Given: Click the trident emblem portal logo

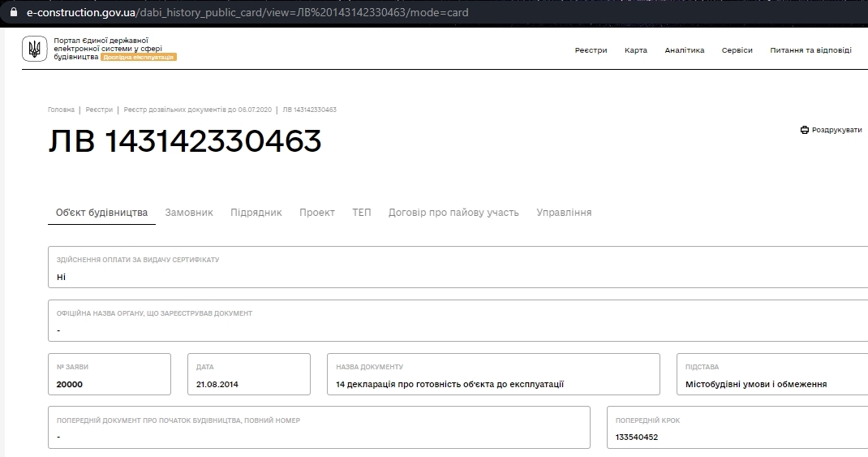Looking at the screenshot, I should coord(34,49).
